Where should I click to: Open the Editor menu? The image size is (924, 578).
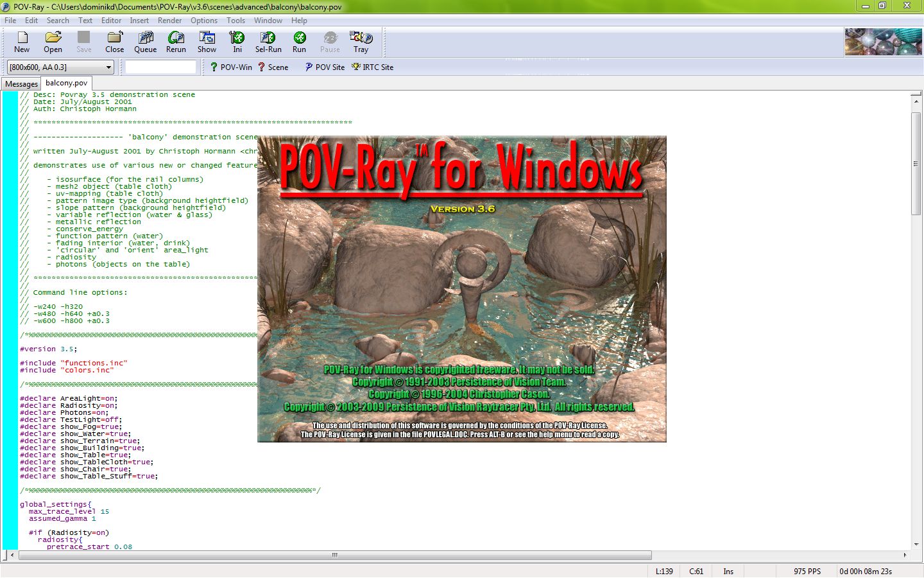(x=111, y=21)
